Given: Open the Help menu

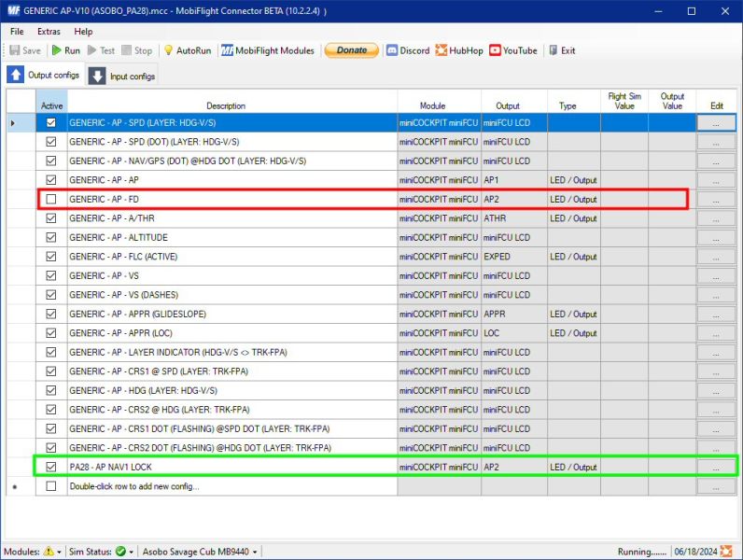Looking at the screenshot, I should click(x=83, y=32).
